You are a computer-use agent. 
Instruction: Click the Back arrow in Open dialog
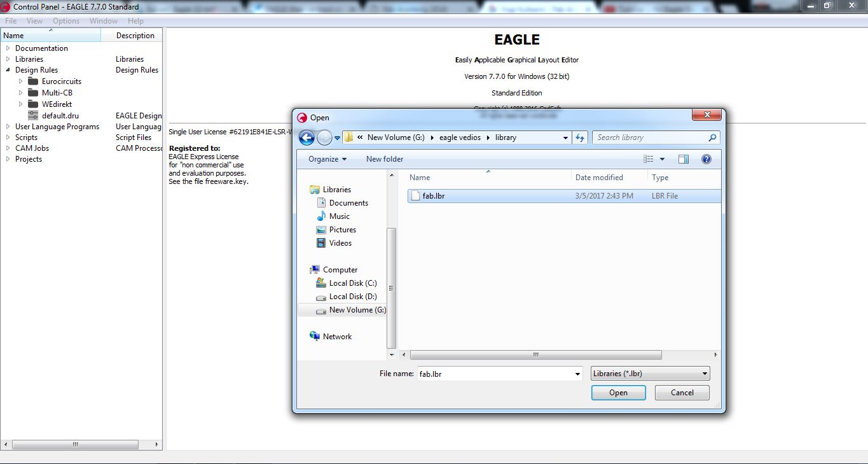point(307,137)
